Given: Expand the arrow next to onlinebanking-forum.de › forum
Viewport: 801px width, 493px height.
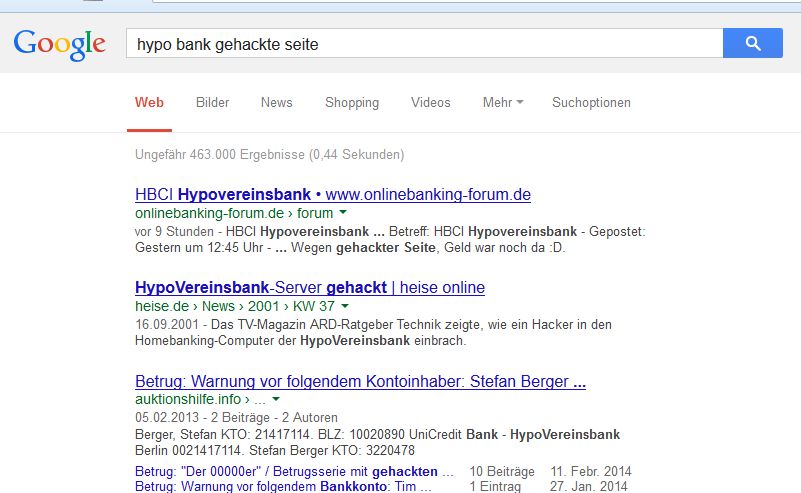Looking at the screenshot, I should click(343, 212).
